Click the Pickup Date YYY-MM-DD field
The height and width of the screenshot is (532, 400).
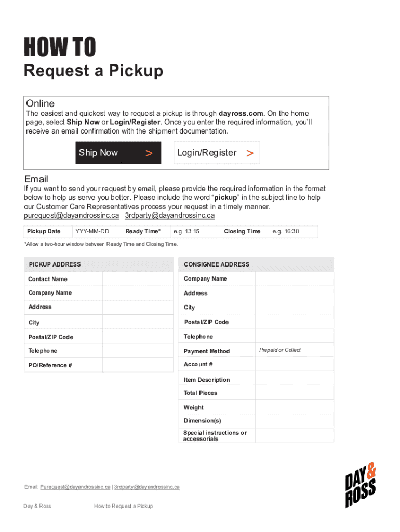(96, 232)
